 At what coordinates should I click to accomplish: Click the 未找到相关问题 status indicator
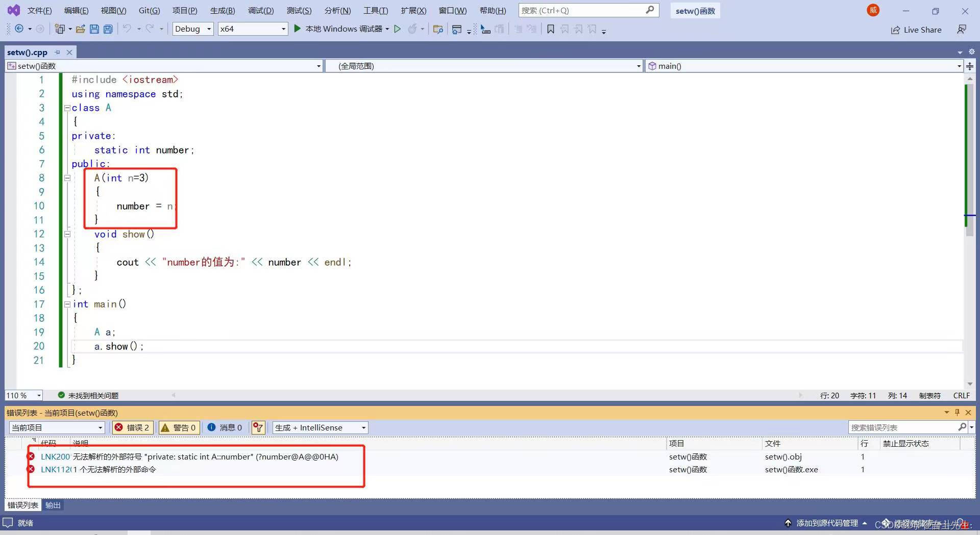(x=88, y=395)
